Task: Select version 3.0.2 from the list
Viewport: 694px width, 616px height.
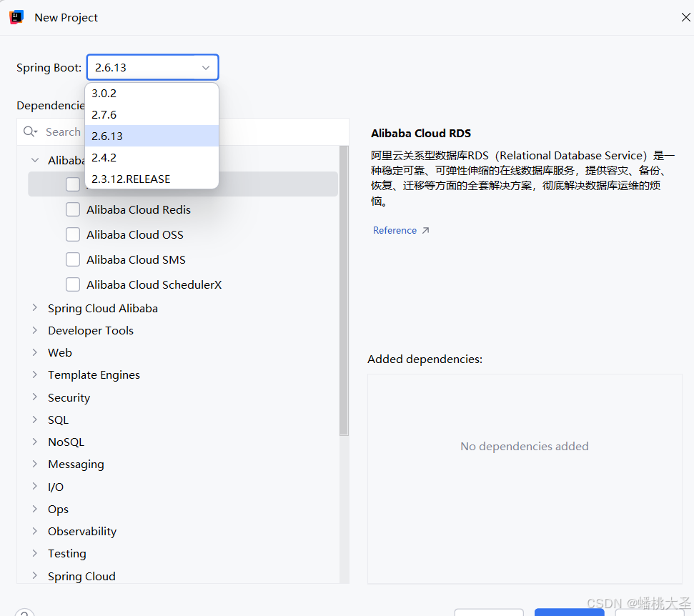Action: click(x=152, y=94)
